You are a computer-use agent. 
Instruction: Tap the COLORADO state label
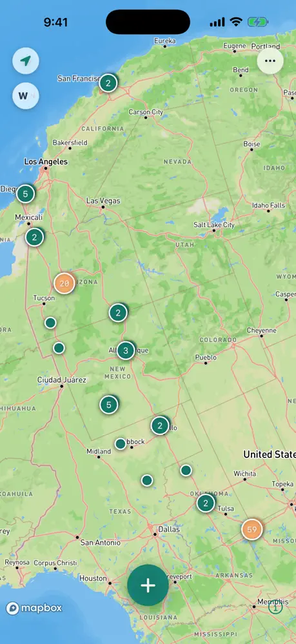point(218,340)
